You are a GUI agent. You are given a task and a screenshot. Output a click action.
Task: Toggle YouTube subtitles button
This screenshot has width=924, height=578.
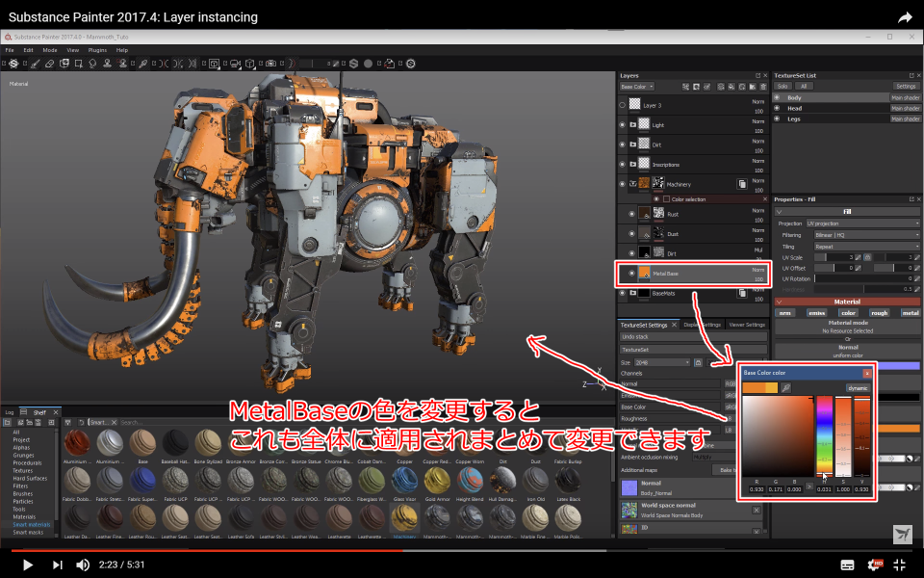pyautogui.click(x=847, y=565)
